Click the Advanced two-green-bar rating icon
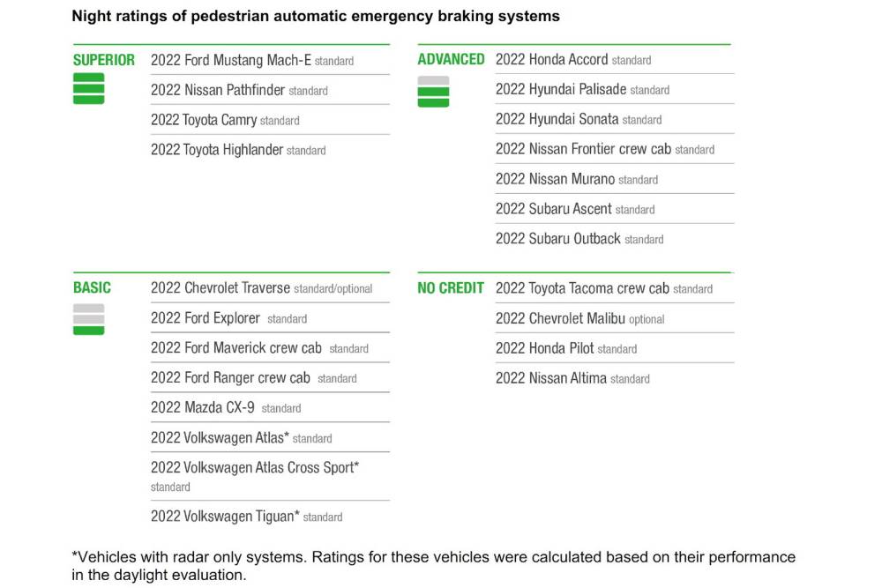The width and height of the screenshot is (882, 588). (x=433, y=92)
